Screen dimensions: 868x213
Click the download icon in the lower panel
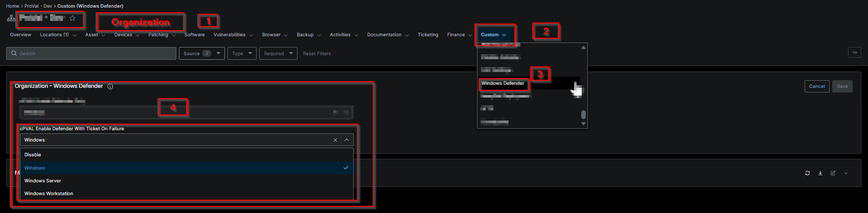click(820, 173)
